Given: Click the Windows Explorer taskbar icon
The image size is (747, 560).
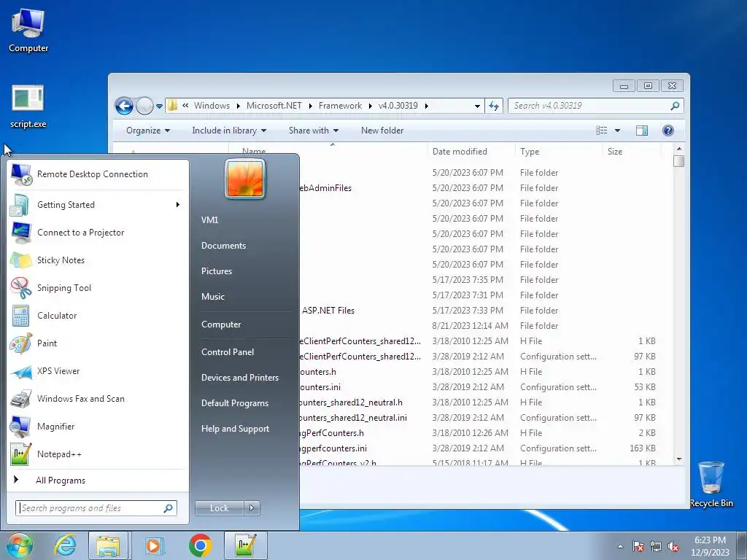Looking at the screenshot, I should 108,545.
